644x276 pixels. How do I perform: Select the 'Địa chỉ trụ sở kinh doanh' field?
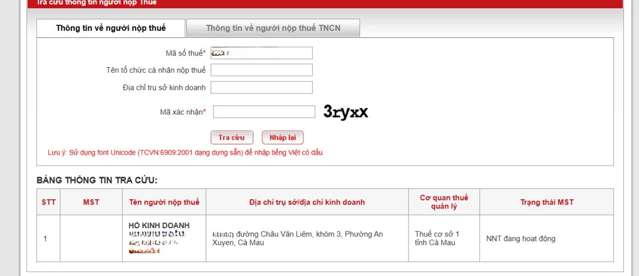[261, 87]
